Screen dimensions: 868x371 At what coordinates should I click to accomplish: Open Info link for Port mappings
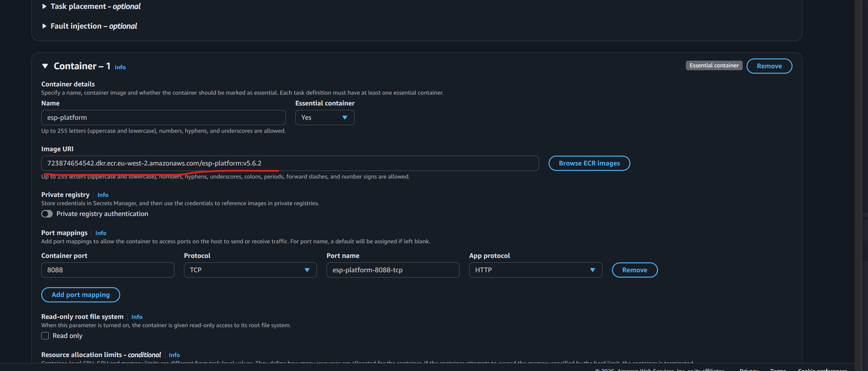click(101, 233)
